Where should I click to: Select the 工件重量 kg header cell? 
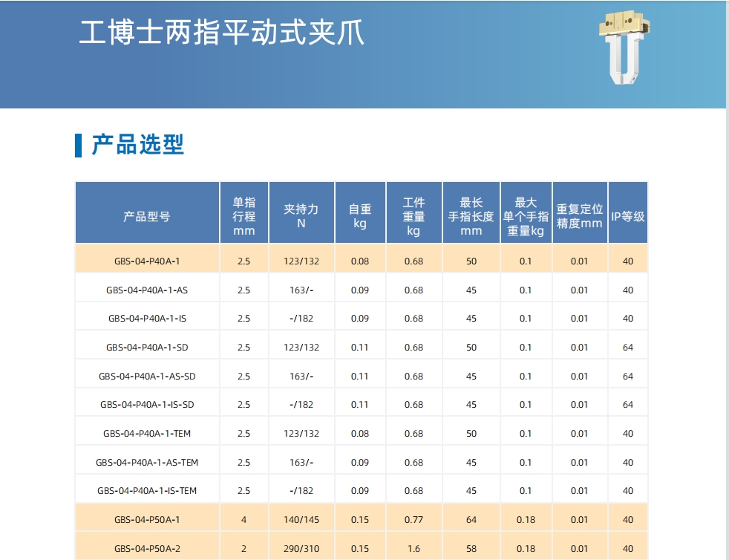(x=414, y=216)
